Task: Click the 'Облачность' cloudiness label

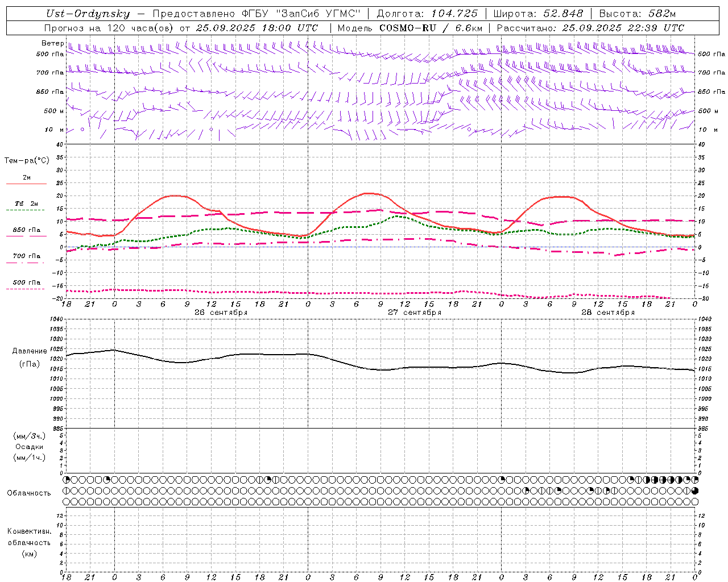Action: 29,493
